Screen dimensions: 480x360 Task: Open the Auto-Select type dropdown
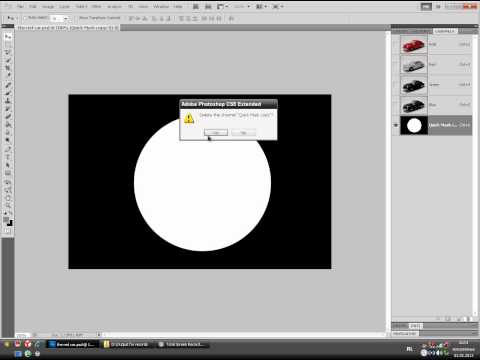tap(60, 18)
